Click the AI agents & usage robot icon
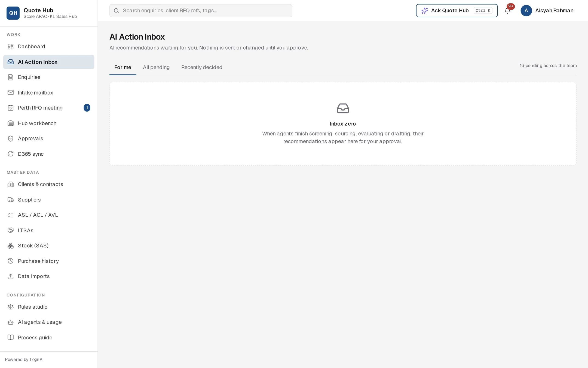 11,322
